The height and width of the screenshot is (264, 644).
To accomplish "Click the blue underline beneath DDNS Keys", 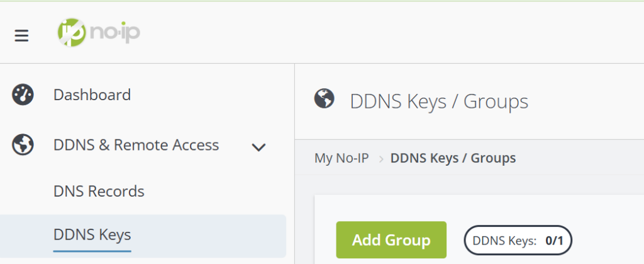I will pyautogui.click(x=92, y=250).
